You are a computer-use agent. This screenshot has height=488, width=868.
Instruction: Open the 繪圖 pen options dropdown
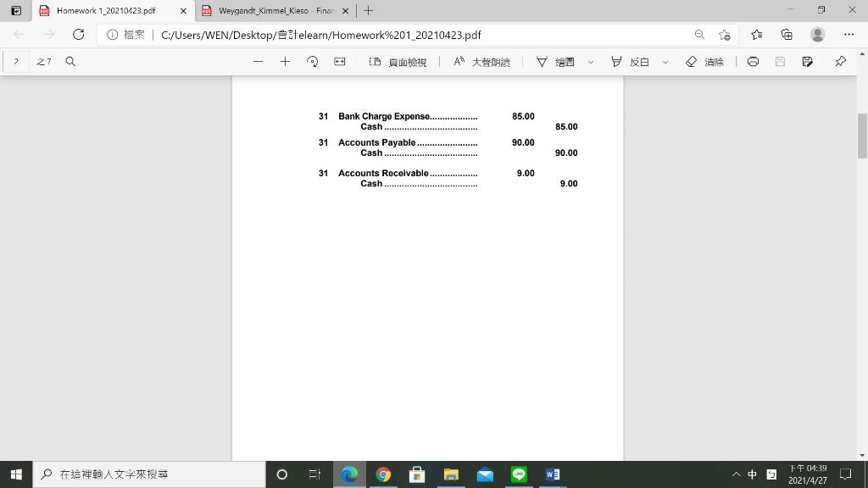point(591,61)
